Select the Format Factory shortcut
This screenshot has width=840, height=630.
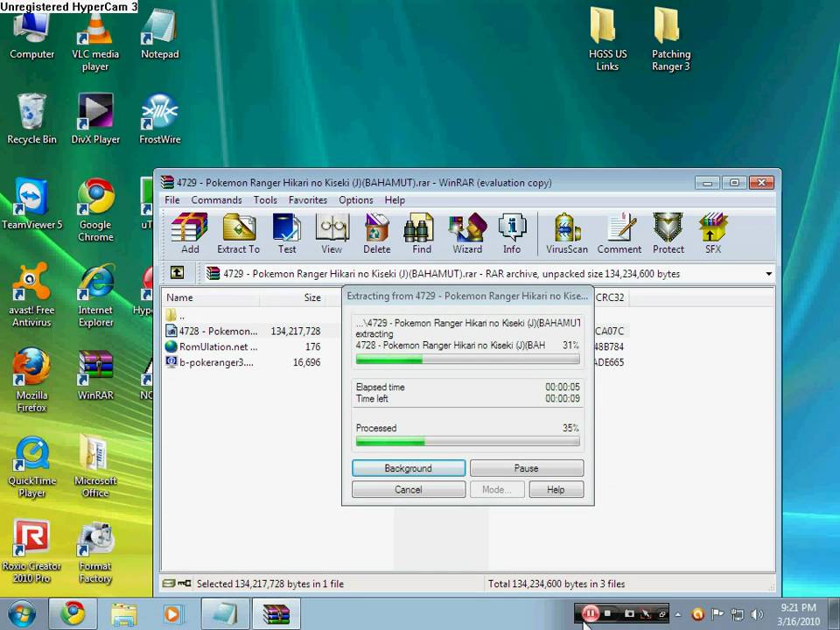click(95, 552)
